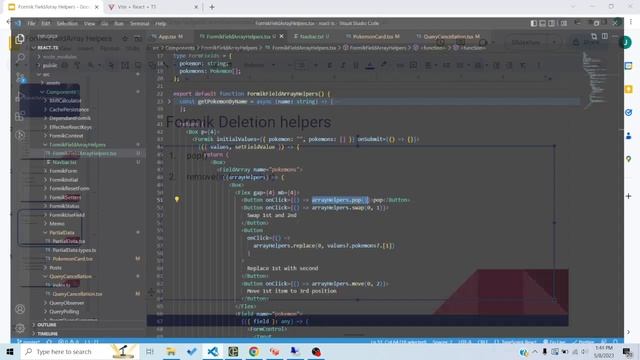
Task: Click the editor minimap
Action: click(x=594, y=82)
